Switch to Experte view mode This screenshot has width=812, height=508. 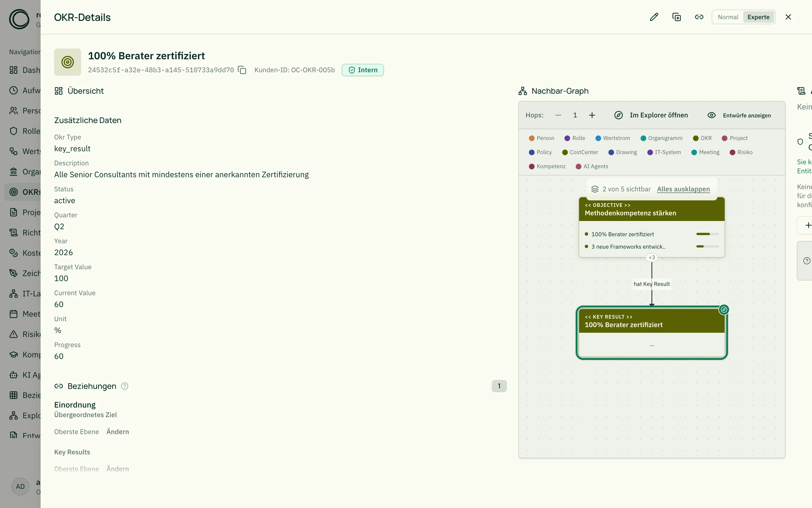(758, 17)
